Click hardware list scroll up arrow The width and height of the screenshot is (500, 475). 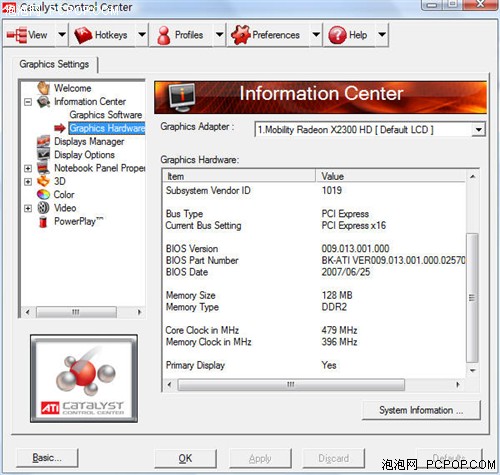point(472,176)
